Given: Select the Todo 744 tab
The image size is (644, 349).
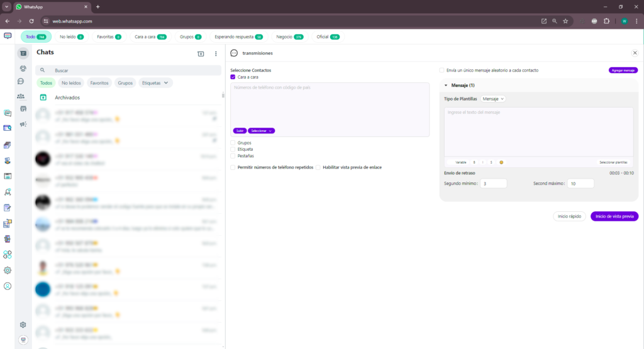Looking at the screenshot, I should click(x=36, y=37).
